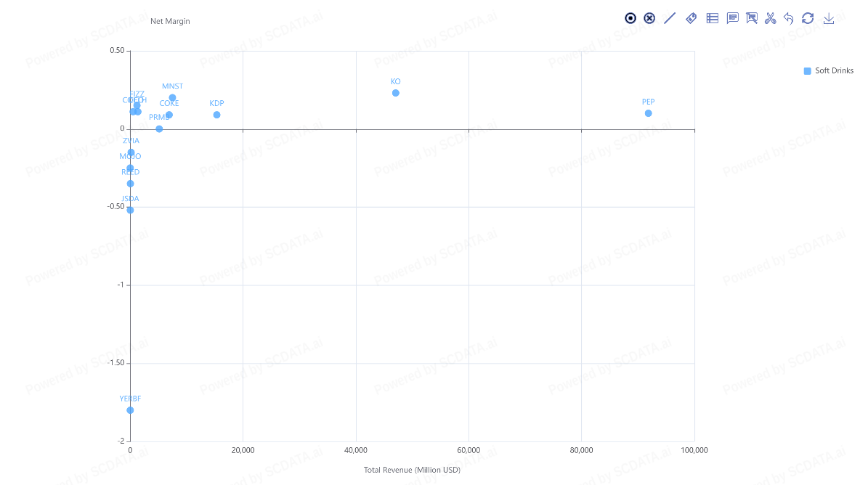This screenshot has width=868, height=485.
Task: Click the YERBF data point
Action: tap(130, 410)
